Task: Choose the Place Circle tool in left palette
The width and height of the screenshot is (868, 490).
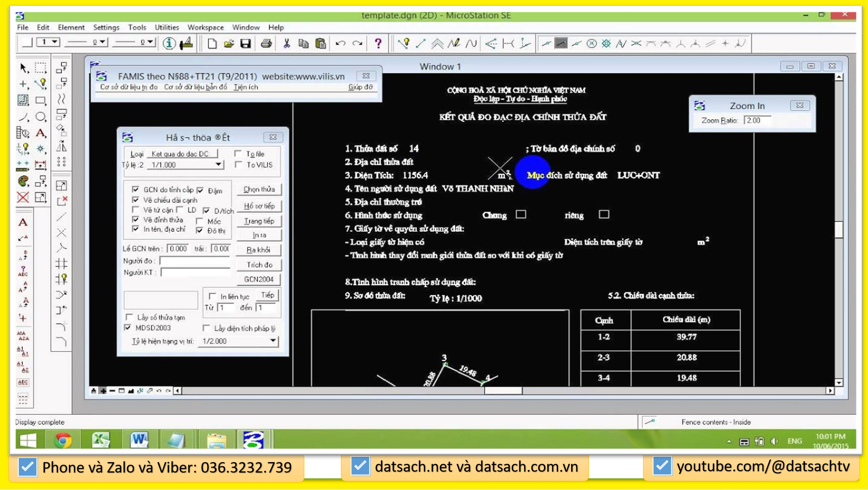Action: click(x=41, y=117)
